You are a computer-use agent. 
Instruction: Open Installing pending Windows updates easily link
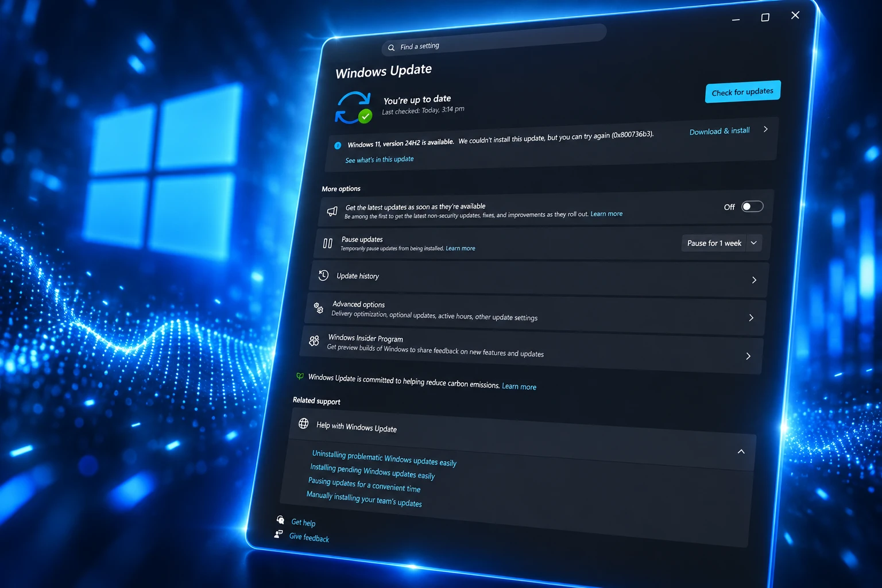point(372,471)
